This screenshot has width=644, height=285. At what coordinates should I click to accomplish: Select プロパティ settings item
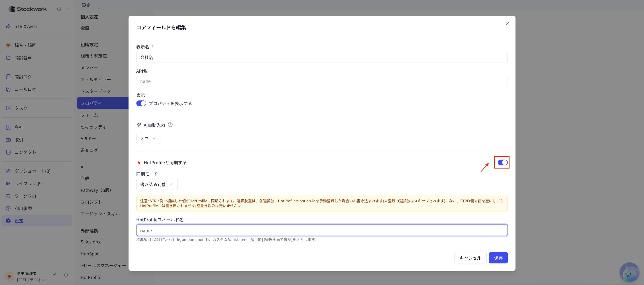click(x=102, y=103)
